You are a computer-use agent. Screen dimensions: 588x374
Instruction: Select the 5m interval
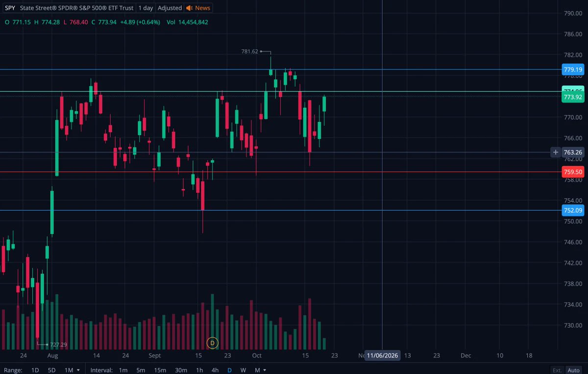click(x=141, y=370)
